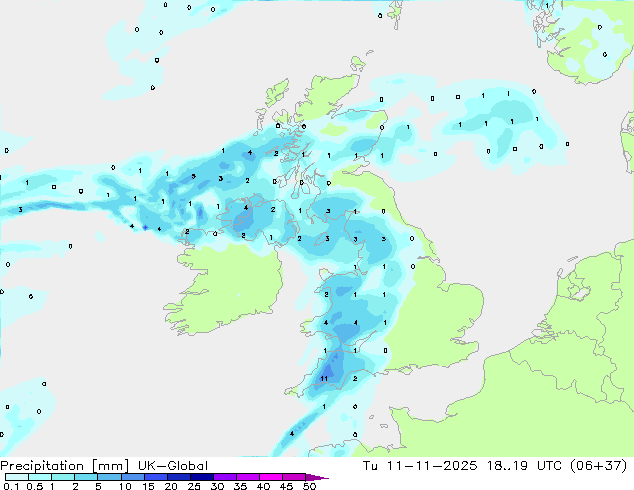This screenshot has height=490, width=634.
Task: Click the 25–30 mm navy legend swatch
Action: [202, 477]
